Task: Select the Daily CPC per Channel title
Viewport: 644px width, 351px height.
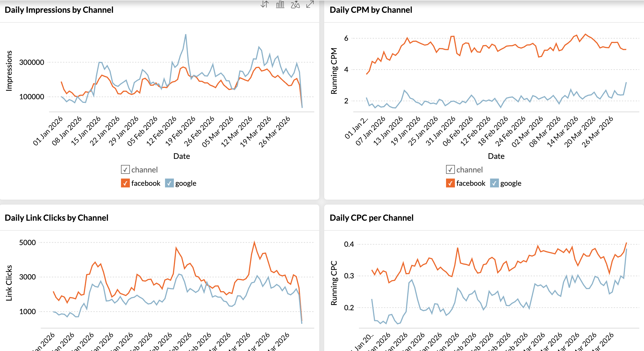Action: point(372,218)
